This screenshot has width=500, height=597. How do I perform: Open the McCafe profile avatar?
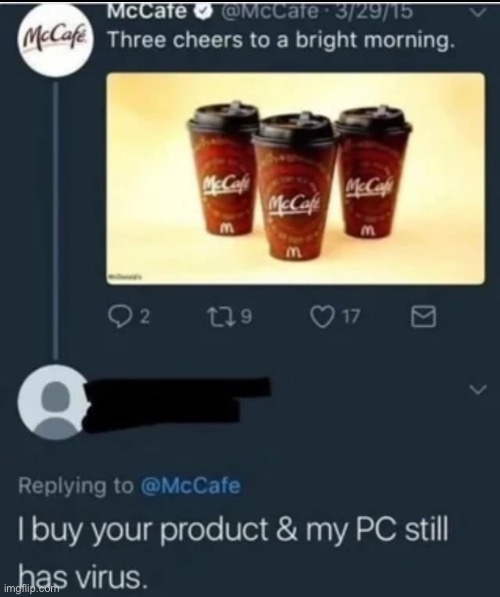coord(56,41)
